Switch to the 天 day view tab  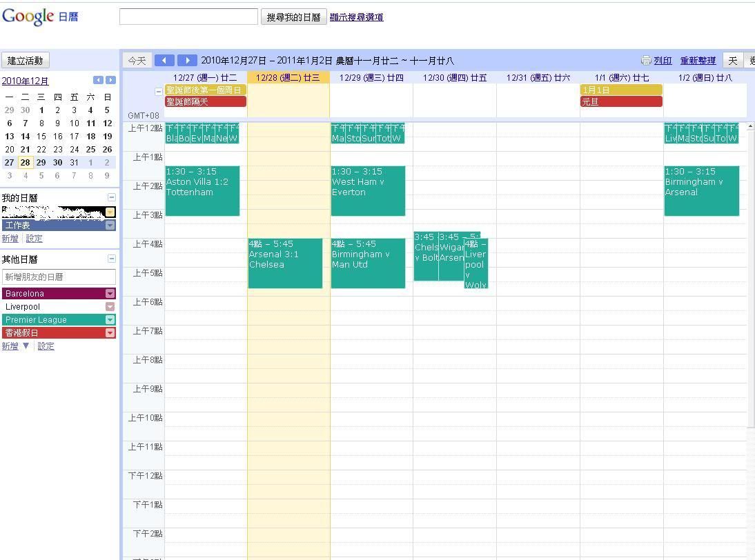[x=732, y=61]
